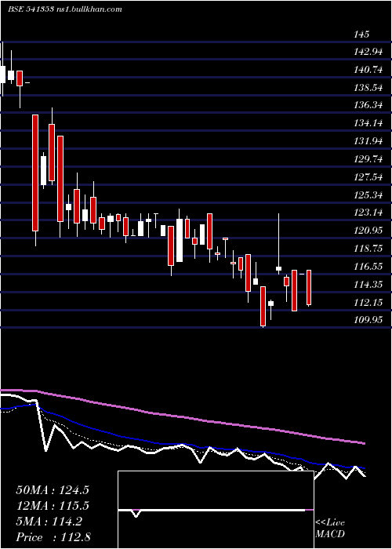Click the 109.95 price axis label
The width and height of the screenshot is (392, 549).
(368, 320)
